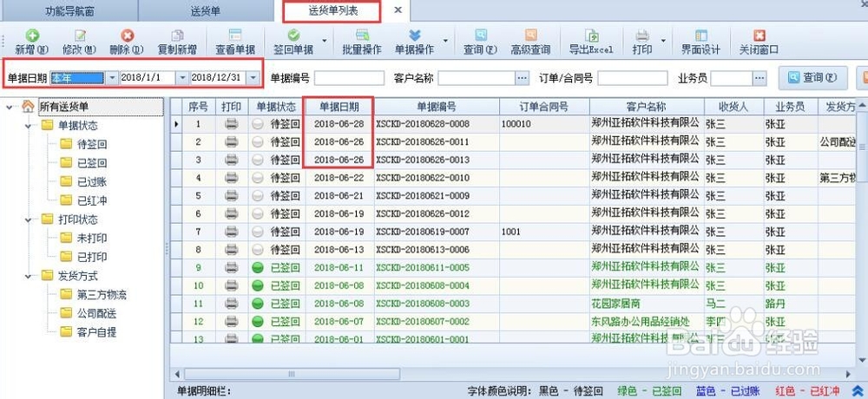Select 客户自提 in the tree
The height and width of the screenshot is (399, 868).
[x=97, y=332]
